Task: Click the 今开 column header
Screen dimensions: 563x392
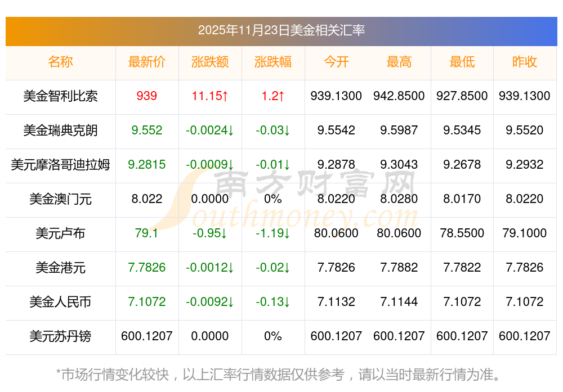Action: click(336, 62)
